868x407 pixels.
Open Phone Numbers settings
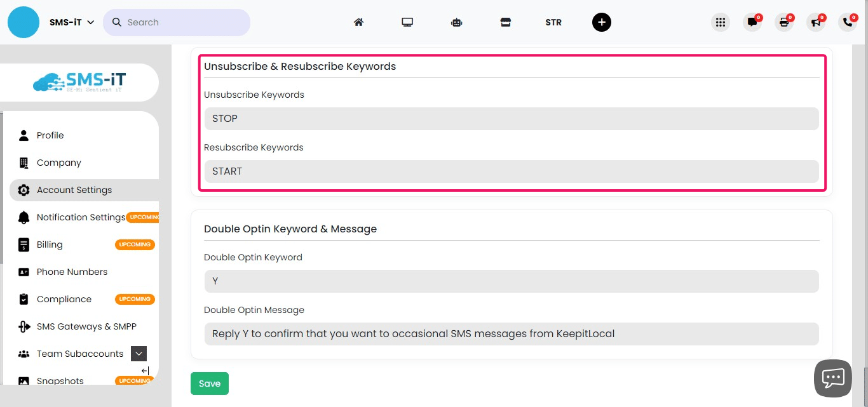pyautogui.click(x=72, y=272)
